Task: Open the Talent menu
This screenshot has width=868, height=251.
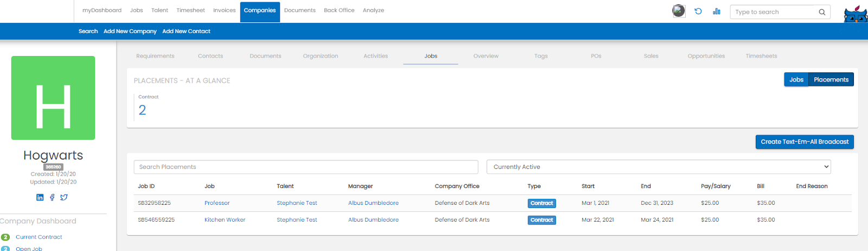Action: point(159,10)
